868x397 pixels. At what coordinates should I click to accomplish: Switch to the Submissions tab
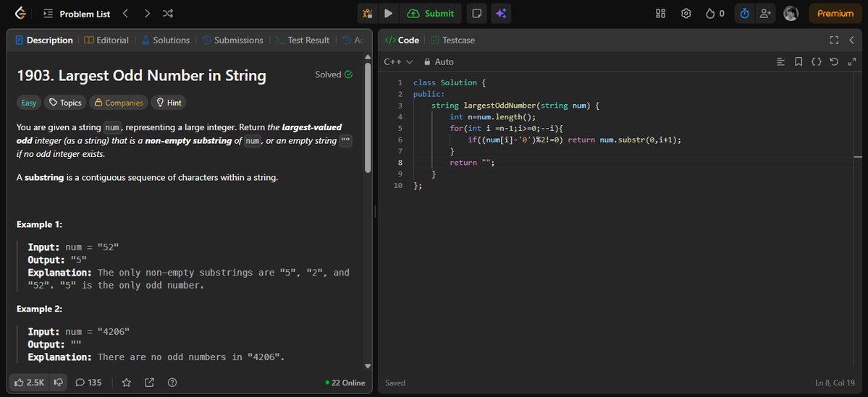coord(232,40)
